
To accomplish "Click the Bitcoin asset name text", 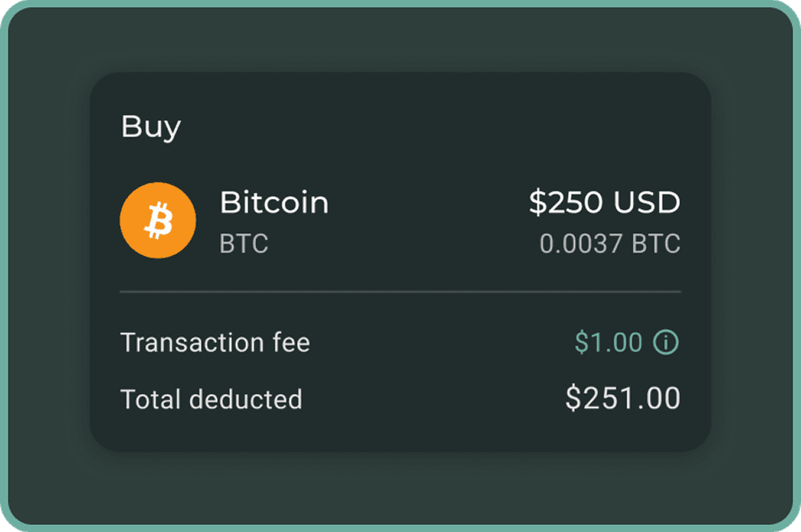I will (275, 203).
